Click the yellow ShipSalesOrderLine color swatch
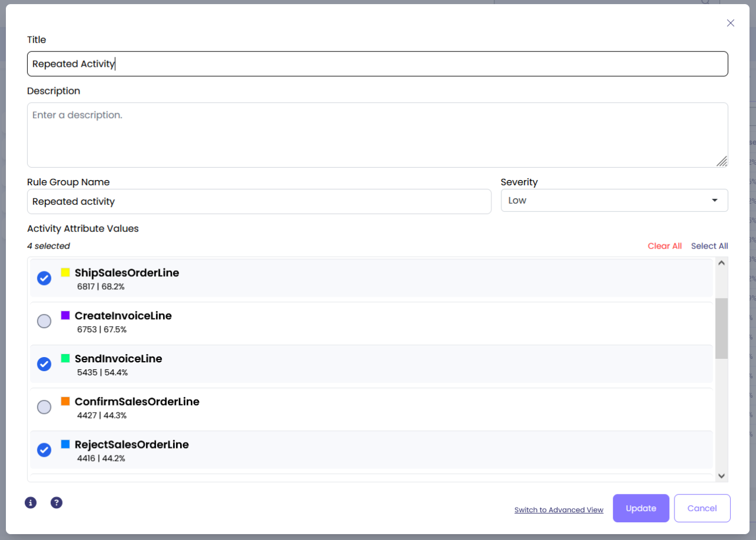The width and height of the screenshot is (756, 540). (66, 273)
